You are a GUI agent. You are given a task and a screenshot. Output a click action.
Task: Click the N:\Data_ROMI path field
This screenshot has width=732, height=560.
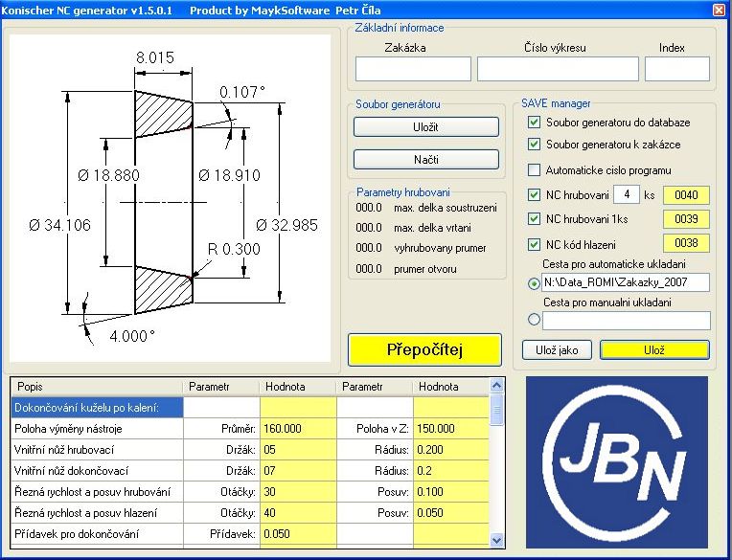[626, 282]
